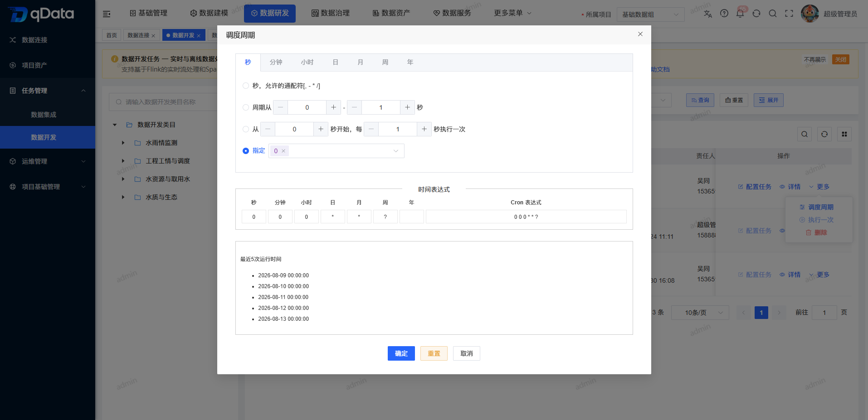Click the 不再展示 link on banner

click(815, 59)
